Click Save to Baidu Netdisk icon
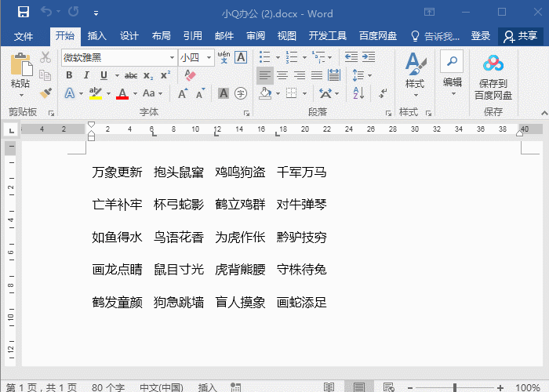This screenshot has width=549, height=392. 493,77
